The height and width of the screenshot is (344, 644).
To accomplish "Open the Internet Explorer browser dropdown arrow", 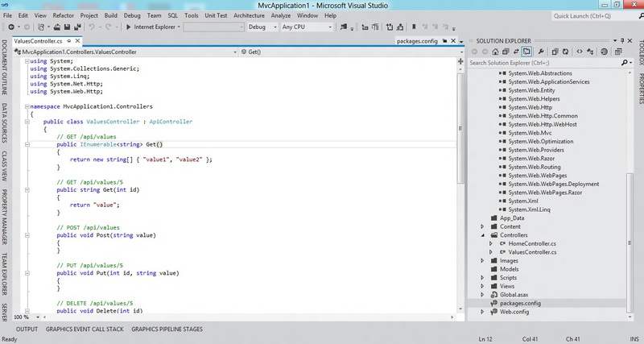I will click(179, 27).
